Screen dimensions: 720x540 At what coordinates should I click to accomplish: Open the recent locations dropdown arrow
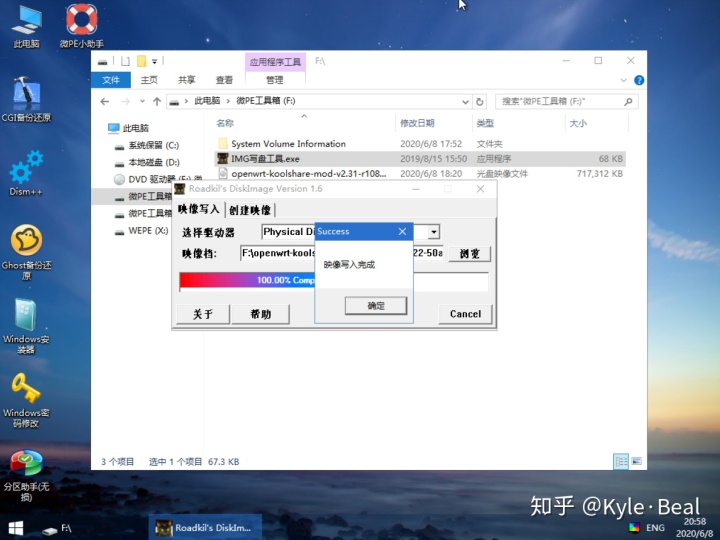coord(142,101)
